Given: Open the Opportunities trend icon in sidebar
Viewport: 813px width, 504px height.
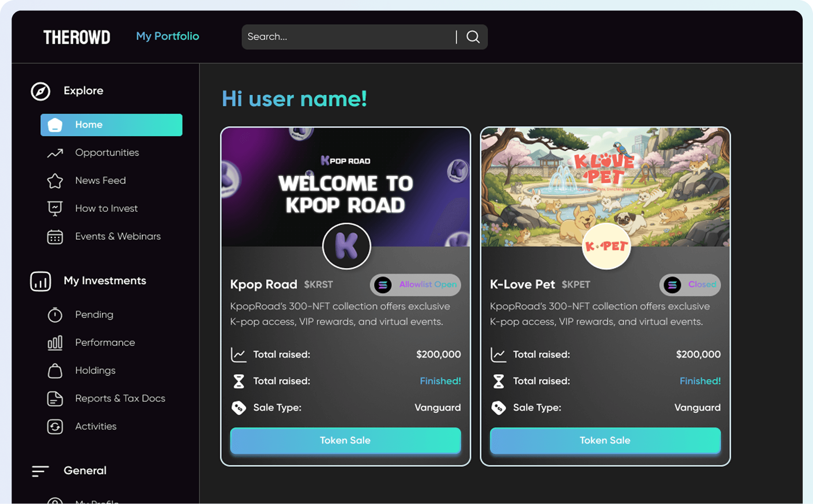Looking at the screenshot, I should 55,152.
